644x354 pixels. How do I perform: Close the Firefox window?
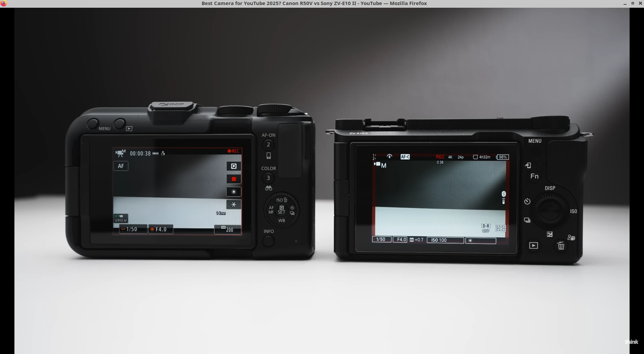pos(640,3)
